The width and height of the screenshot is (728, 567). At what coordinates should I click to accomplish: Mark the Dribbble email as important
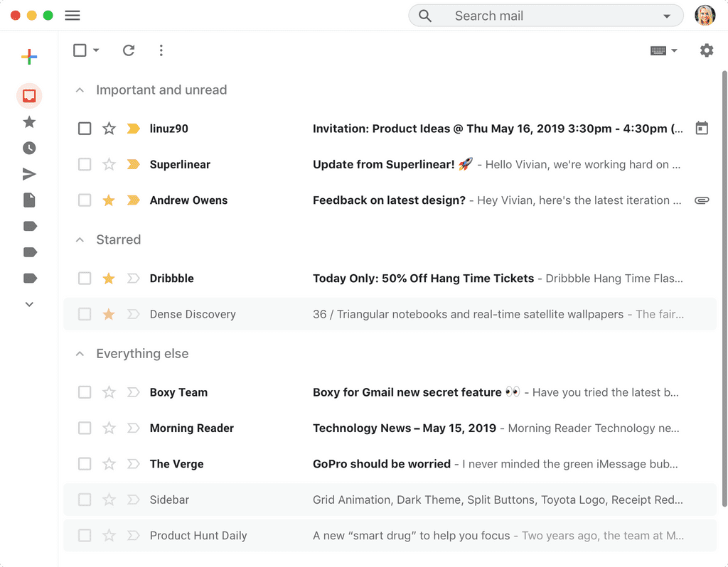(133, 279)
